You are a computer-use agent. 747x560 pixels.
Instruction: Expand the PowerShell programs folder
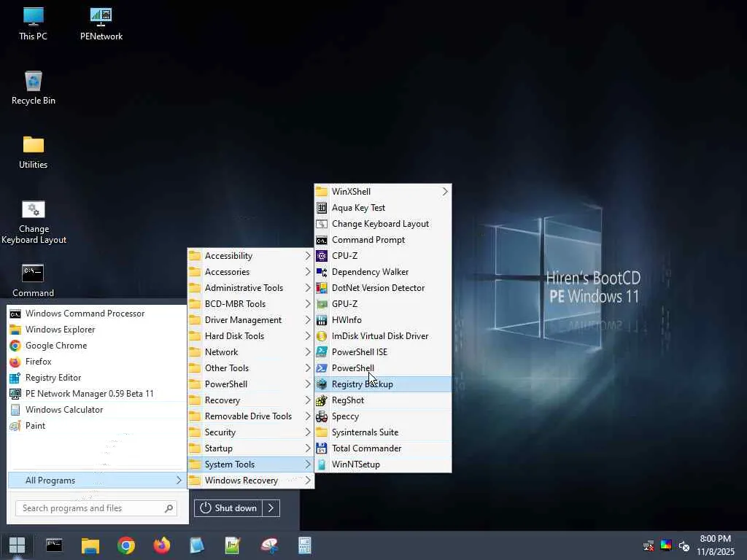[x=251, y=384]
